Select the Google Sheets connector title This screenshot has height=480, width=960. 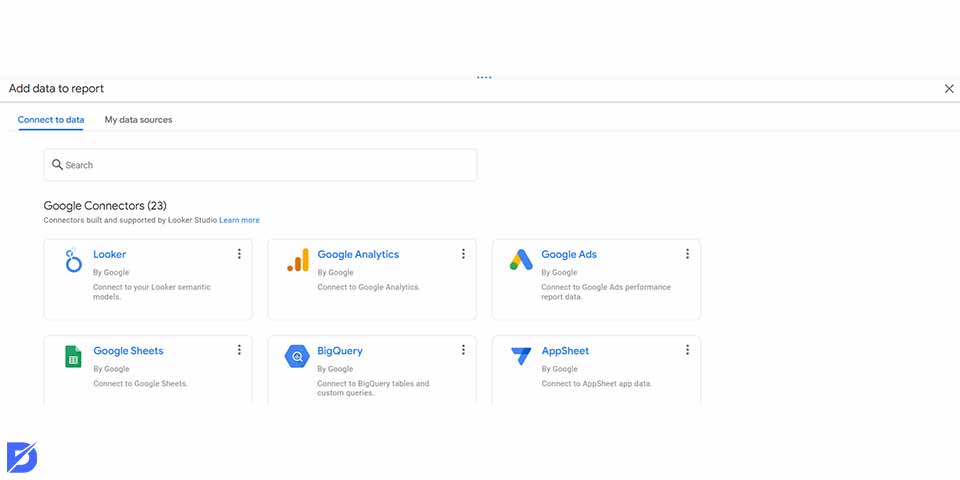(x=129, y=351)
